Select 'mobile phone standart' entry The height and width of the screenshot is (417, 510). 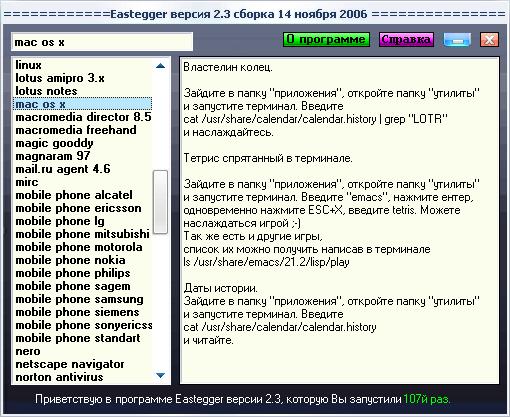click(82, 338)
